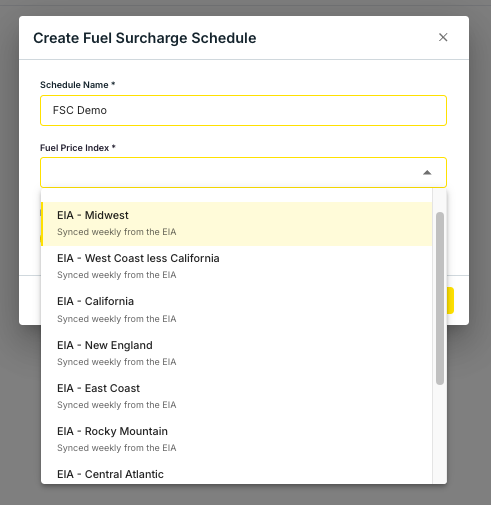Viewport: 491px width, 505px height.
Task: Choose the EIA - East Coast index
Action: (x=236, y=397)
